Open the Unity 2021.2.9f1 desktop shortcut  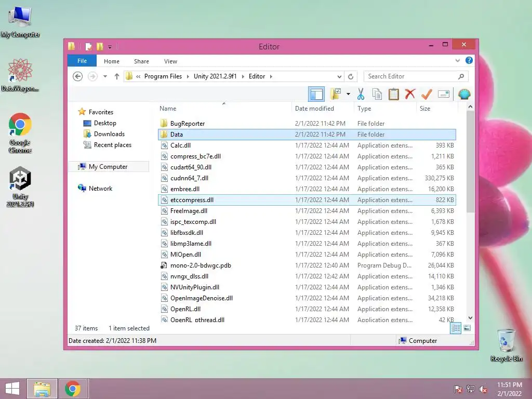pyautogui.click(x=20, y=187)
